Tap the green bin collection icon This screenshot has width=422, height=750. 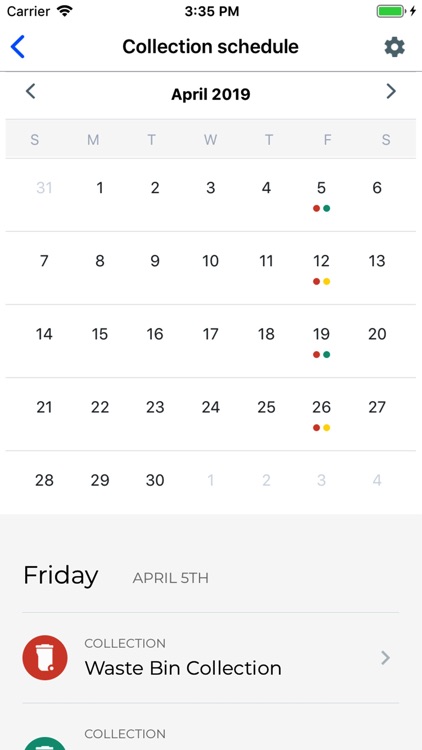(x=45, y=743)
